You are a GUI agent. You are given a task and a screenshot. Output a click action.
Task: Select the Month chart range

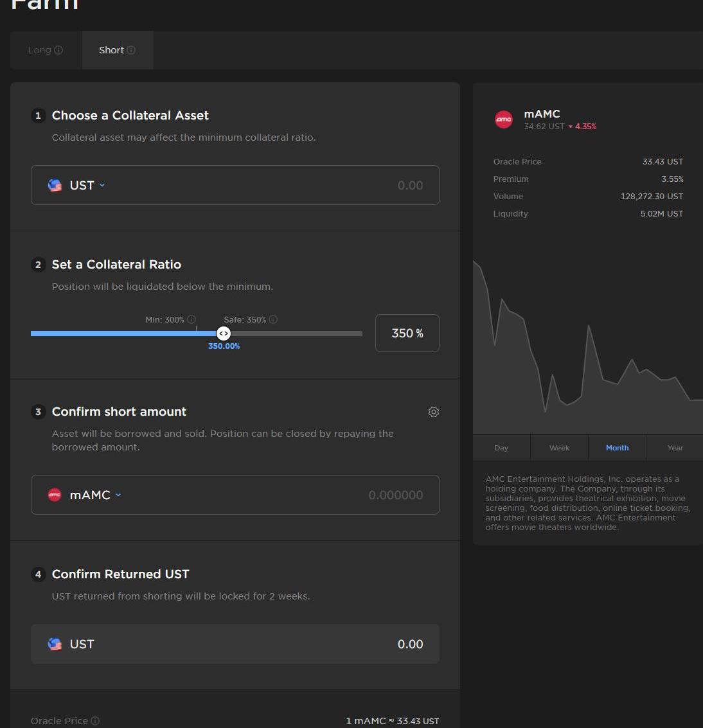pos(617,448)
